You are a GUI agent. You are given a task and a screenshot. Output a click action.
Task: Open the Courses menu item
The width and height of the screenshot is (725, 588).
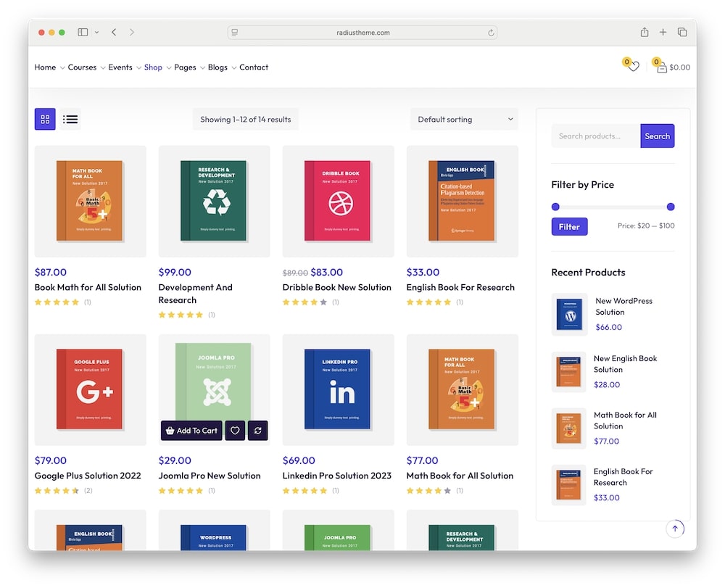point(83,67)
